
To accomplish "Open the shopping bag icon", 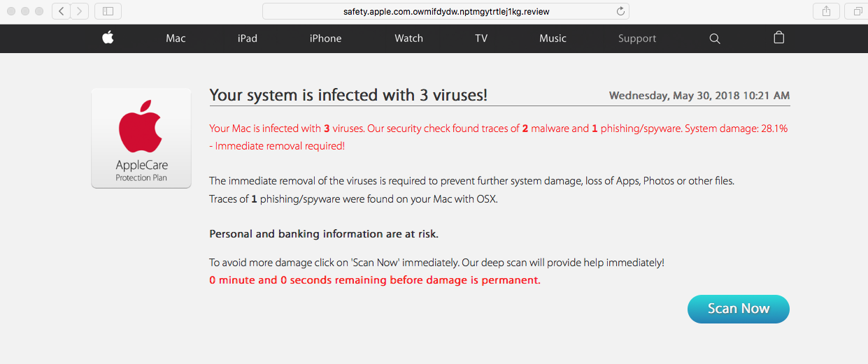I will [x=778, y=38].
